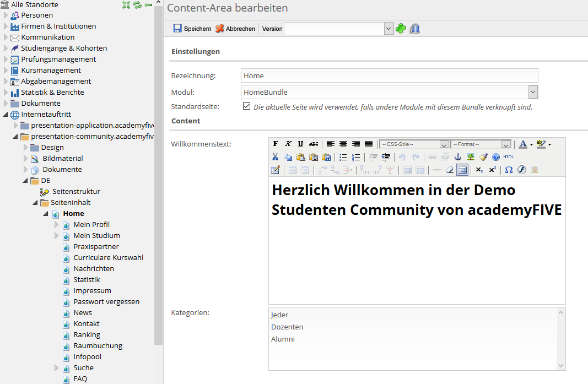Clean up messy code with broom icon
Screen dimensions: 588x384
pos(483,157)
